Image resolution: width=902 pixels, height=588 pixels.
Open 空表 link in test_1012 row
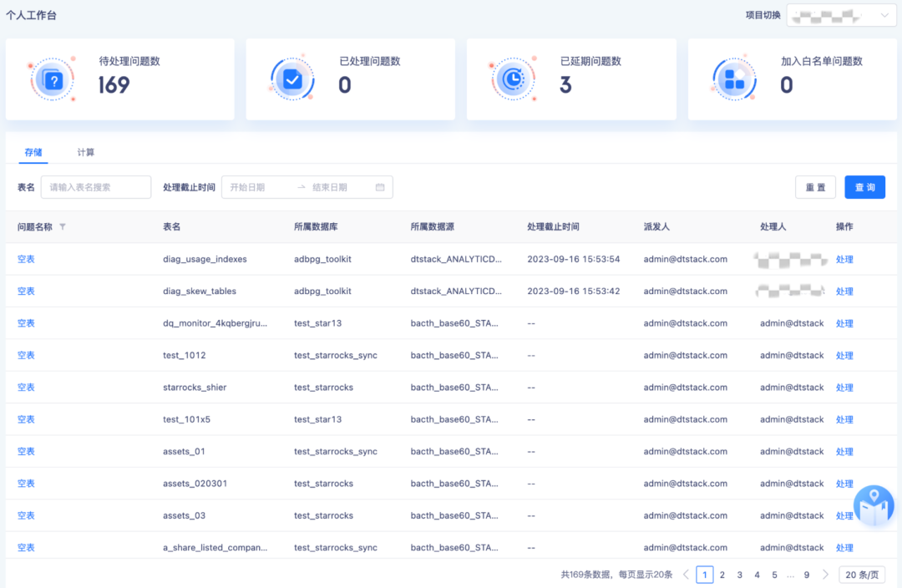coord(26,356)
